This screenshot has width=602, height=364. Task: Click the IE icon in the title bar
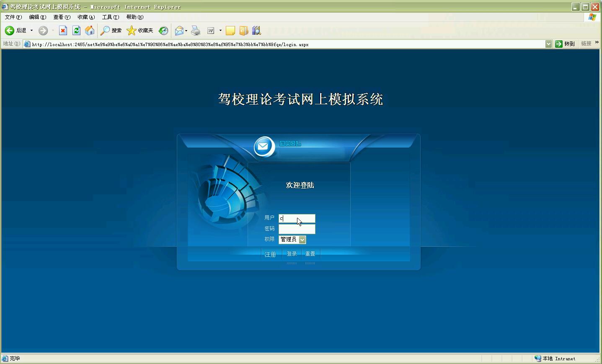pyautogui.click(x=5, y=7)
